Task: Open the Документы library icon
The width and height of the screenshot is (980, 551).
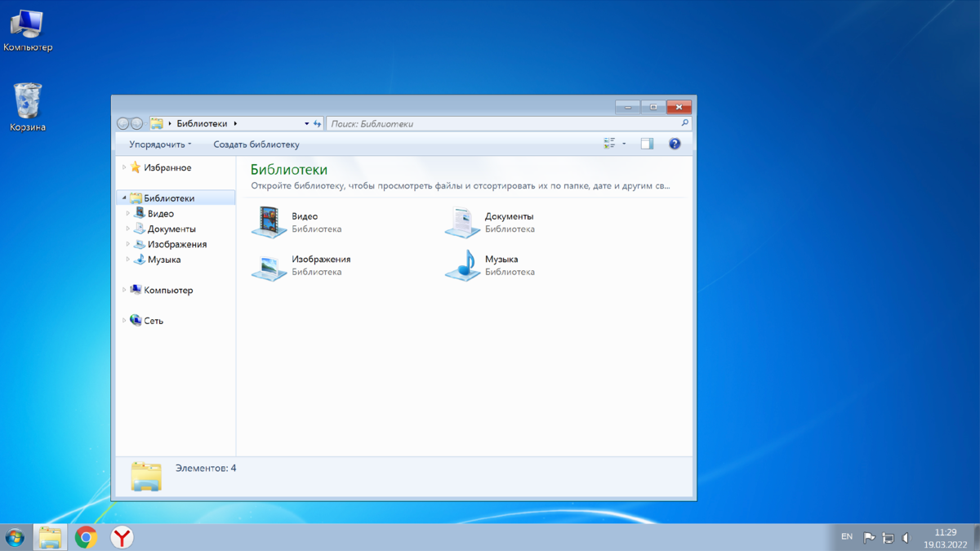Action: tap(462, 222)
